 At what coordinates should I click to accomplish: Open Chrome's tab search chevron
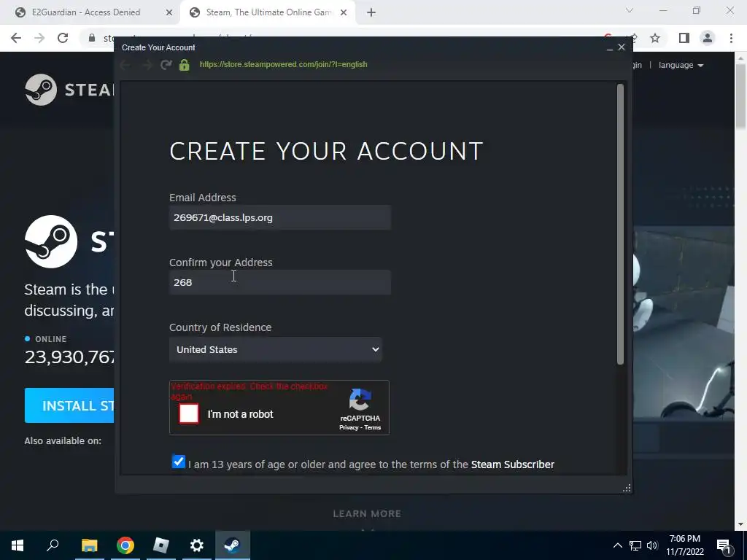click(630, 10)
